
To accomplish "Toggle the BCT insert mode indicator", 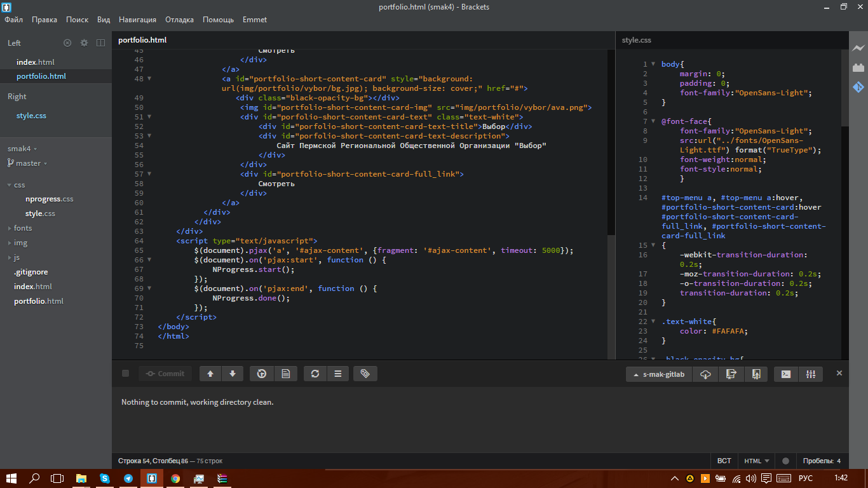I will point(724,461).
